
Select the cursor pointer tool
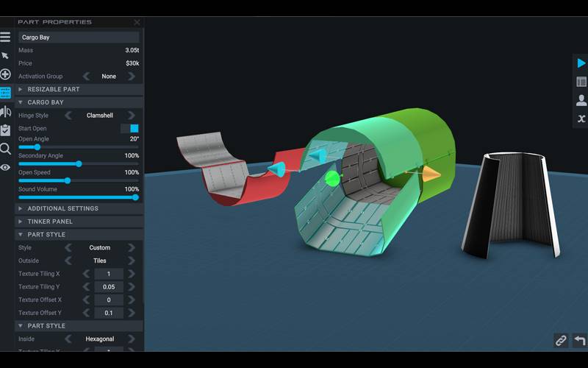pos(6,56)
